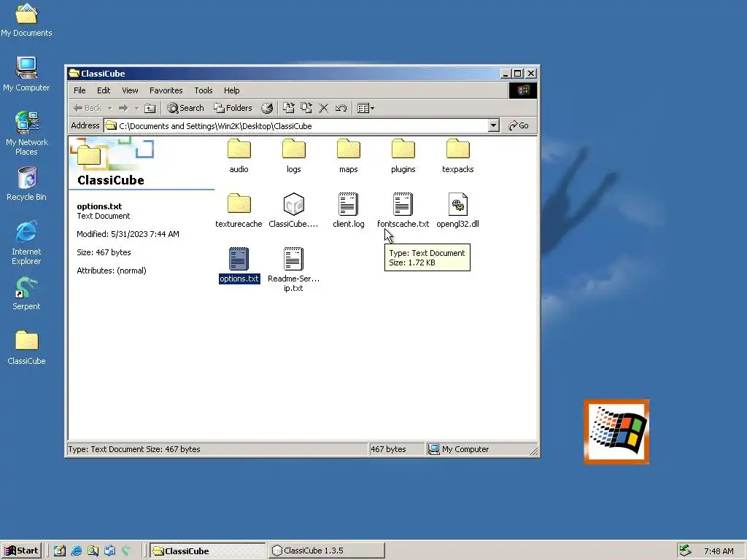Viewport: 747px width, 560px height.
Task: Select the Recycle Bin desktop icon
Action: (x=26, y=184)
